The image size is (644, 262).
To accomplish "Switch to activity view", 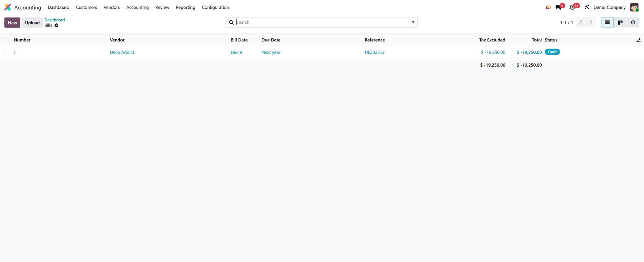I will 633,22.
